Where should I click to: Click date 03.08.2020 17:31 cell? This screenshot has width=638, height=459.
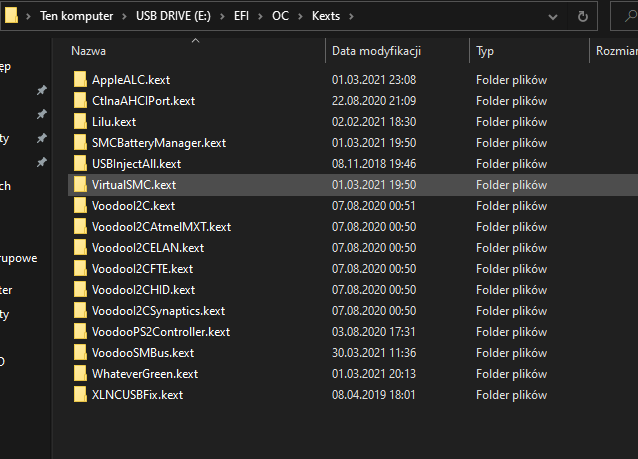[x=374, y=332]
